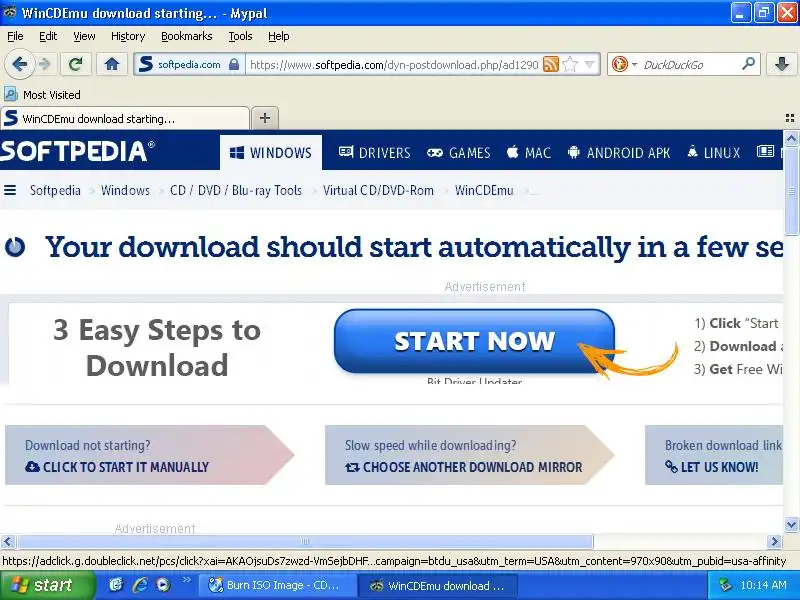Switch to Burn ISO Image taskbar window
Image resolution: width=800 pixels, height=600 pixels.
pos(276,585)
